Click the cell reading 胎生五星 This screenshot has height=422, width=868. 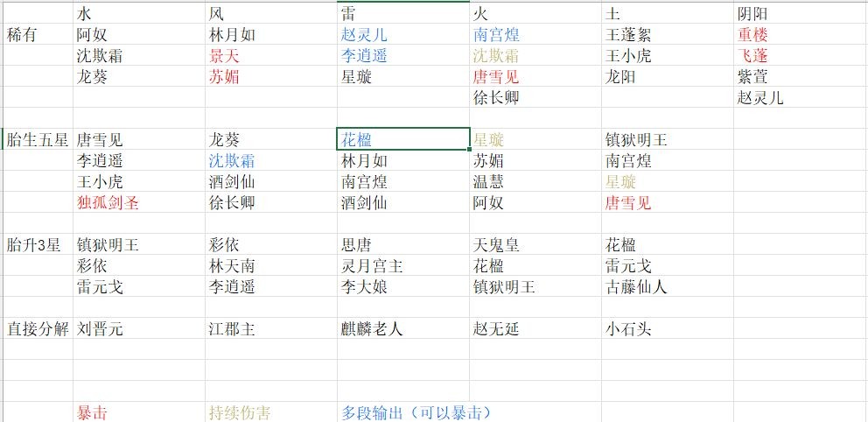(x=38, y=139)
